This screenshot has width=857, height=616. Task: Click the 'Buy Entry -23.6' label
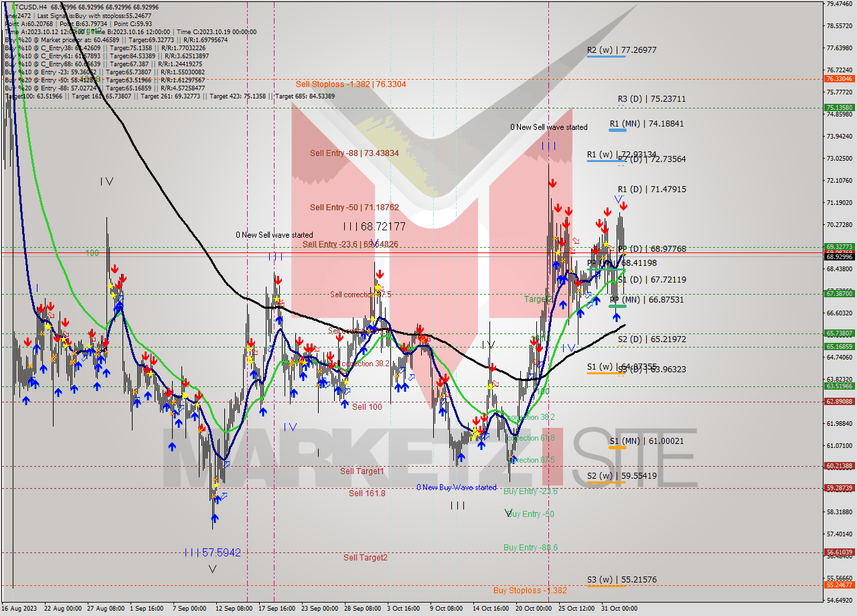530,491
